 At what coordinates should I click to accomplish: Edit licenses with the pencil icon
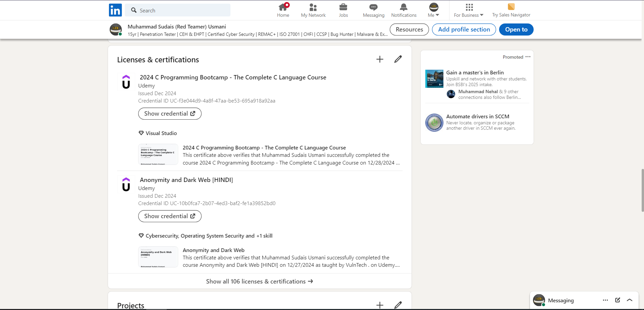tap(398, 59)
